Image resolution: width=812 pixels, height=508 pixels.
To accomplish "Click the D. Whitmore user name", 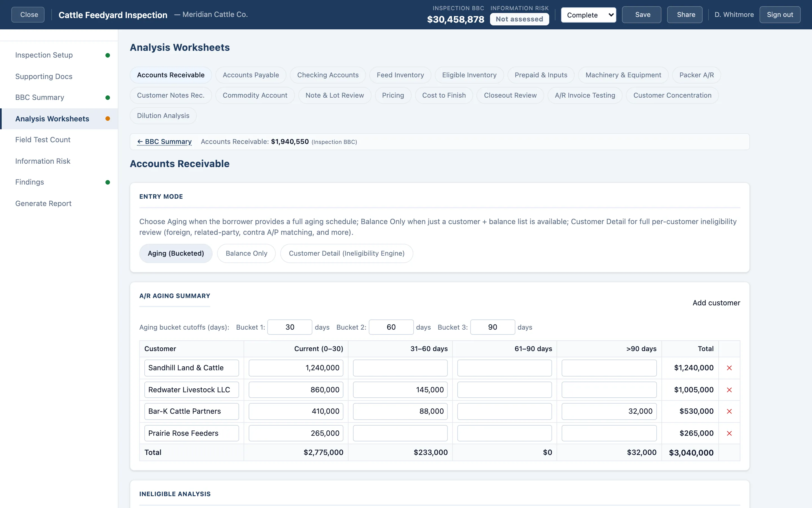I will click(x=734, y=15).
